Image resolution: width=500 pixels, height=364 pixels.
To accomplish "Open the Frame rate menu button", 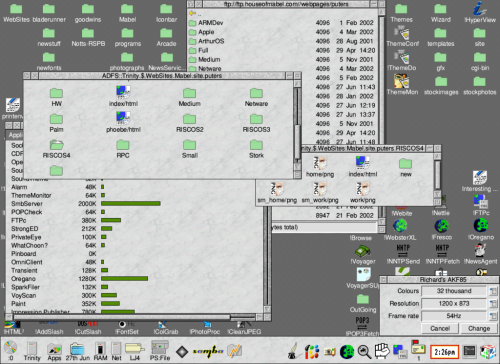I will (x=493, y=316).
